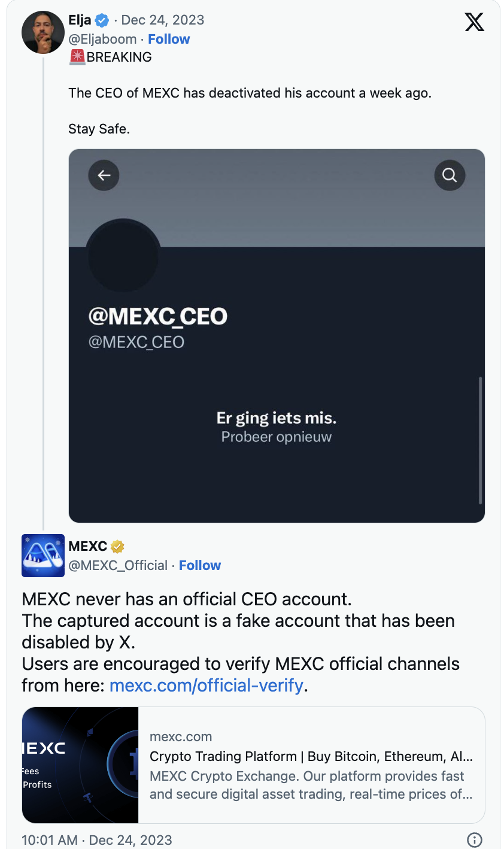The width and height of the screenshot is (504, 849).
Task: Open the @MEXC_Official handle
Action: (118, 566)
